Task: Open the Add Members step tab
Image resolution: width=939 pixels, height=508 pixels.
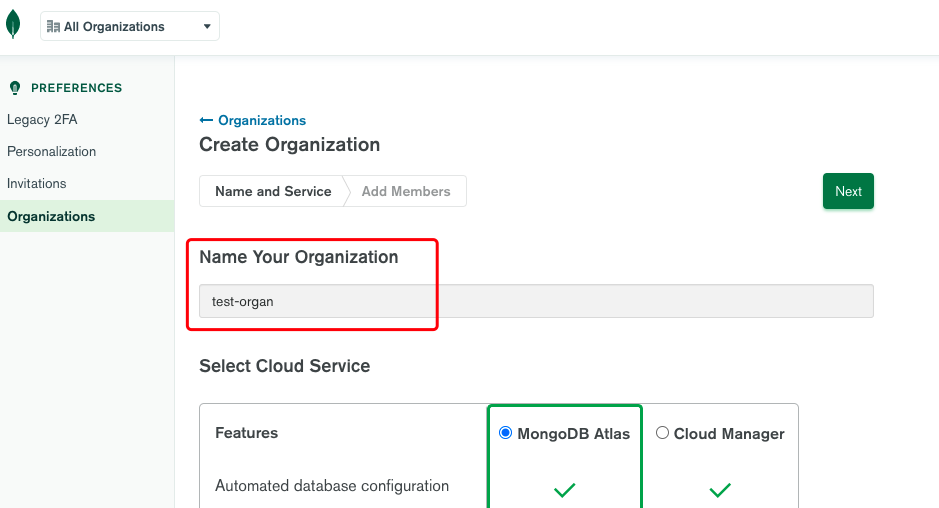Action: [x=406, y=191]
